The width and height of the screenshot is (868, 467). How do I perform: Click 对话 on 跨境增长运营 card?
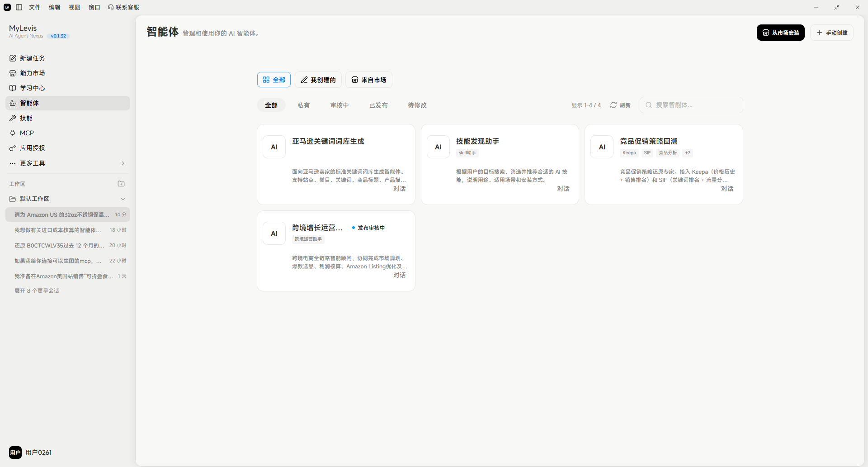(399, 275)
